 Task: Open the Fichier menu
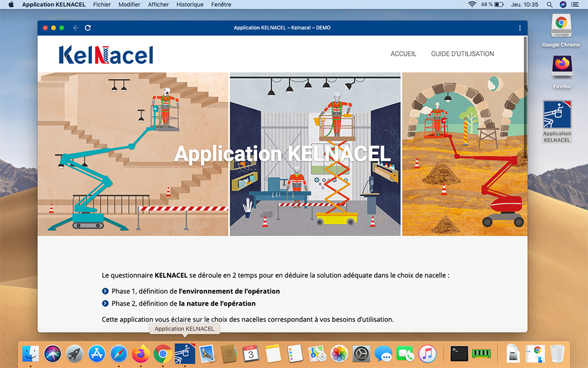[x=102, y=5]
